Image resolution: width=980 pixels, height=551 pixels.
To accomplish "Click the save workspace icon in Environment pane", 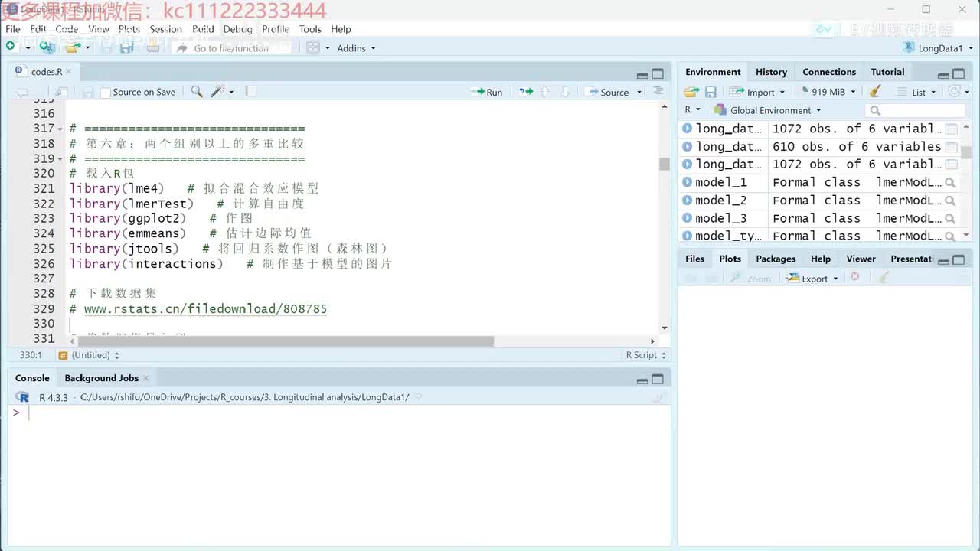I will click(710, 92).
